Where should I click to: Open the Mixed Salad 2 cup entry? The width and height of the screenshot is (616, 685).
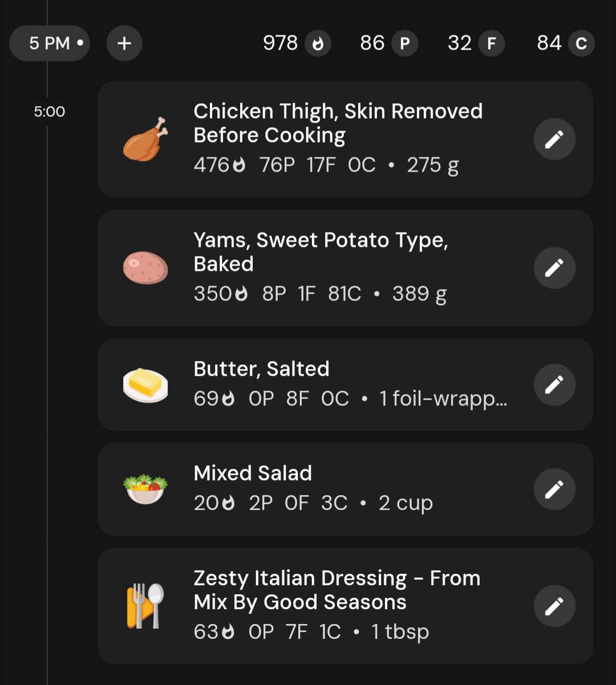(x=345, y=489)
